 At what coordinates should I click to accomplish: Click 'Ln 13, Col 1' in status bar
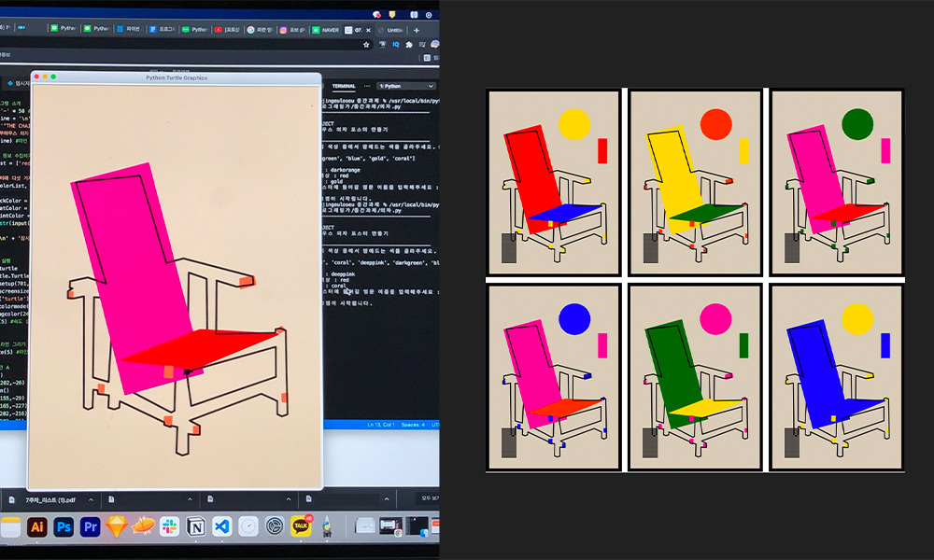(379, 425)
